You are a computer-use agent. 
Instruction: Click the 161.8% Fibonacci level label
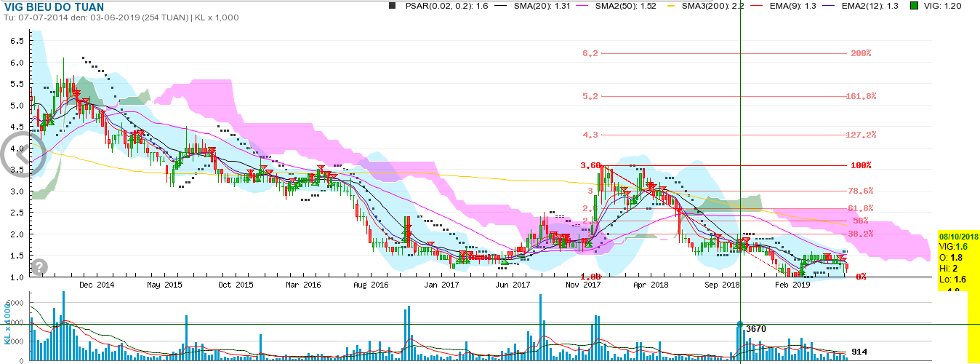tap(861, 96)
